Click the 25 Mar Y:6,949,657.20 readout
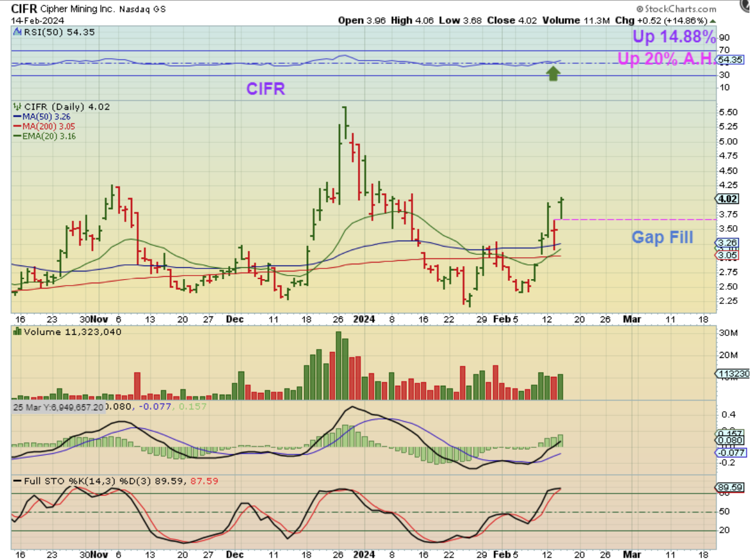This screenshot has height=560, width=750. click(x=58, y=408)
